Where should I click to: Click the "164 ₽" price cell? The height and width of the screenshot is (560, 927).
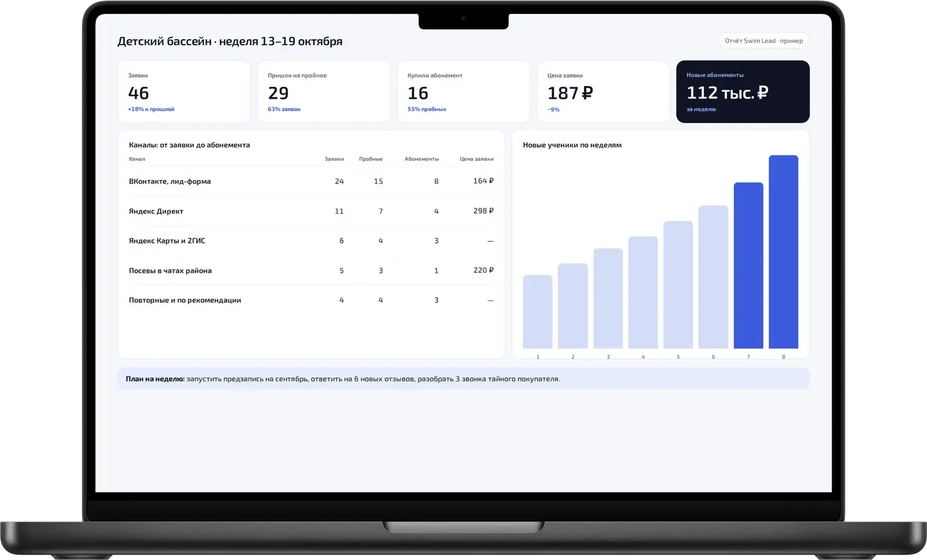(483, 181)
